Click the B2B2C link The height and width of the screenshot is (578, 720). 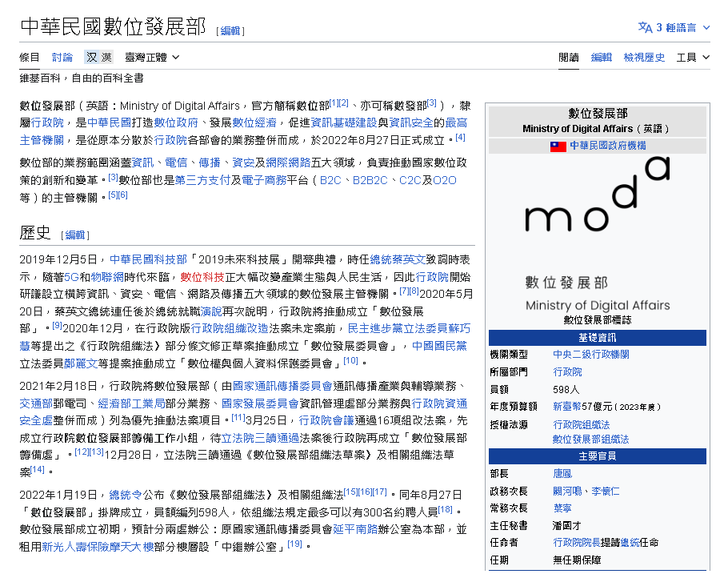coord(370,180)
